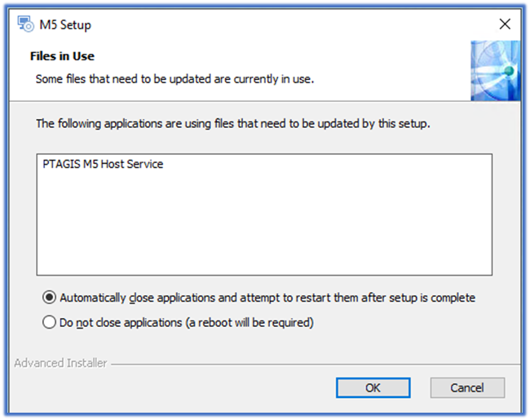The image size is (530, 420).
Task: Click the gray area between radio options and OK
Action: pyautogui.click(x=265, y=345)
